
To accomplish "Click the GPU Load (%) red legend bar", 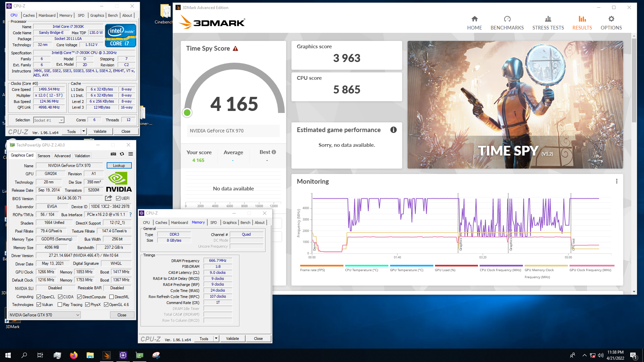I will click(456, 265).
